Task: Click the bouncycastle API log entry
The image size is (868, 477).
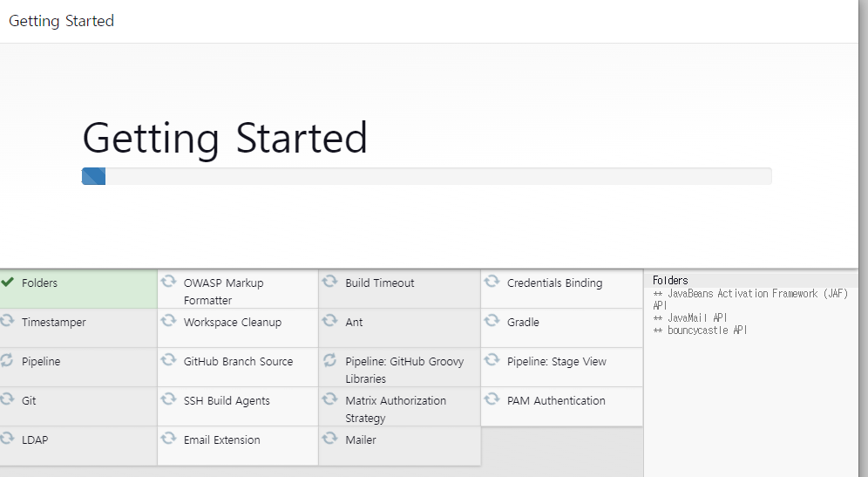Action: click(701, 330)
